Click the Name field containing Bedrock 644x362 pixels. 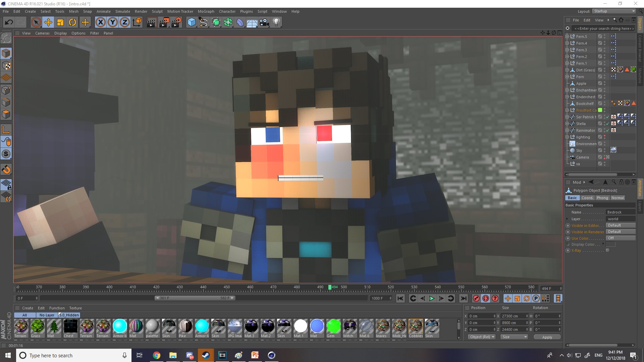[x=621, y=212]
